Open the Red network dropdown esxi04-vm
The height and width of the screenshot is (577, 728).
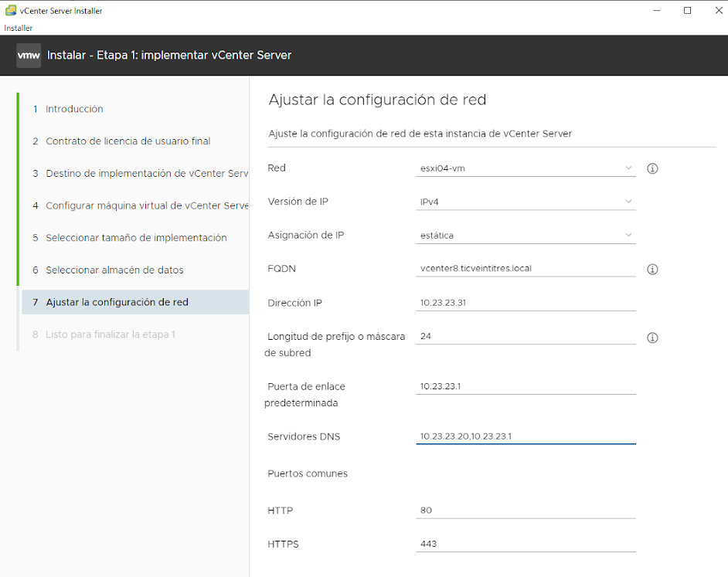pyautogui.click(x=526, y=168)
